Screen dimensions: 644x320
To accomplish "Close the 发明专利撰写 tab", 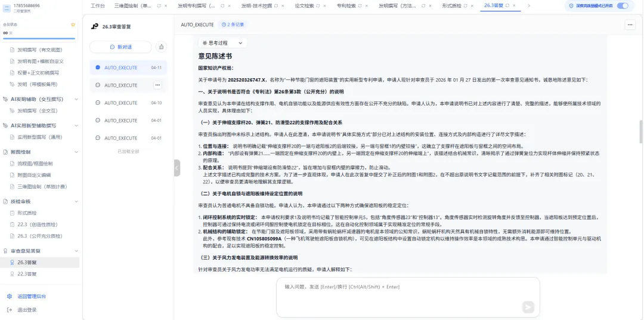I will point(229,6).
